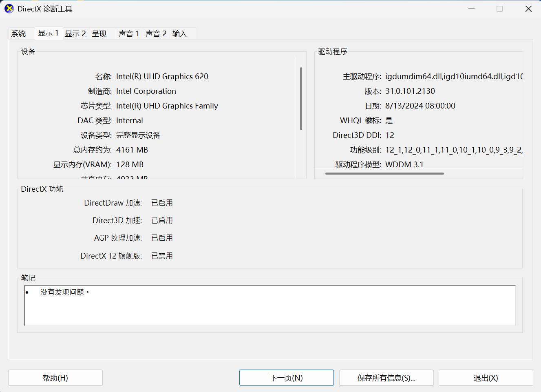Screen dimensions: 541x392
Task: Click the 帮助(H) button
Action: point(55,378)
